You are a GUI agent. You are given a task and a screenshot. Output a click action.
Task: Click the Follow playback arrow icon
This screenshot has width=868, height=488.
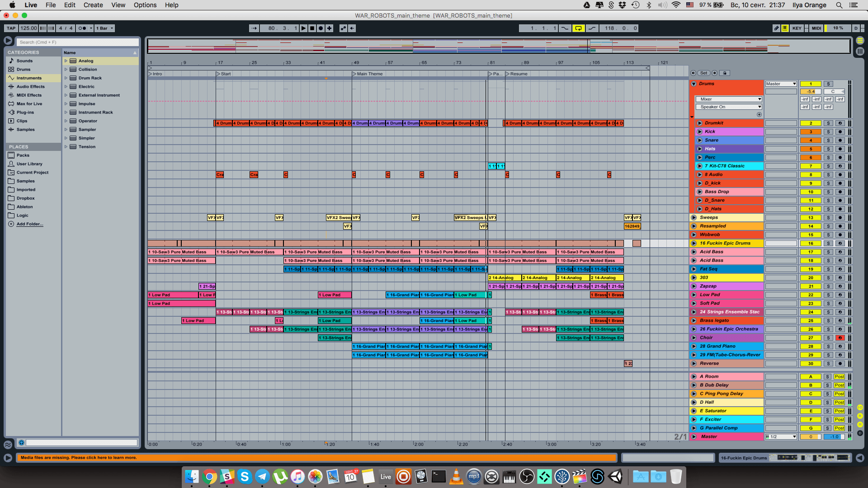(254, 28)
